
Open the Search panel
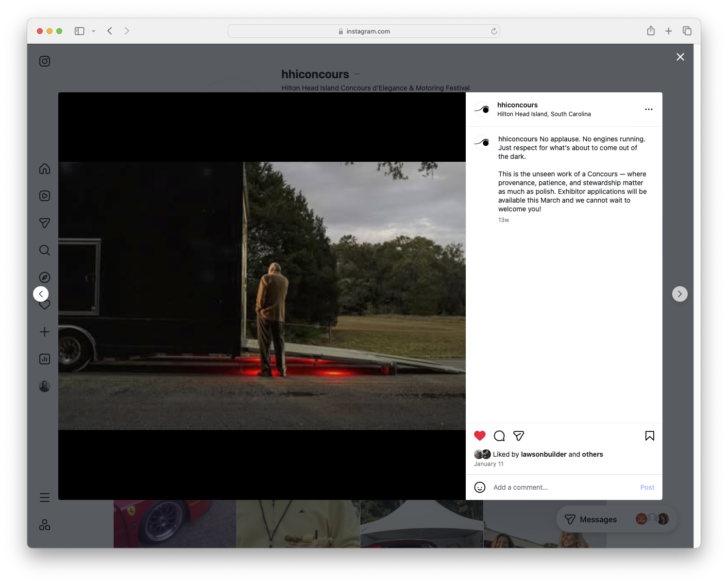pyautogui.click(x=44, y=250)
